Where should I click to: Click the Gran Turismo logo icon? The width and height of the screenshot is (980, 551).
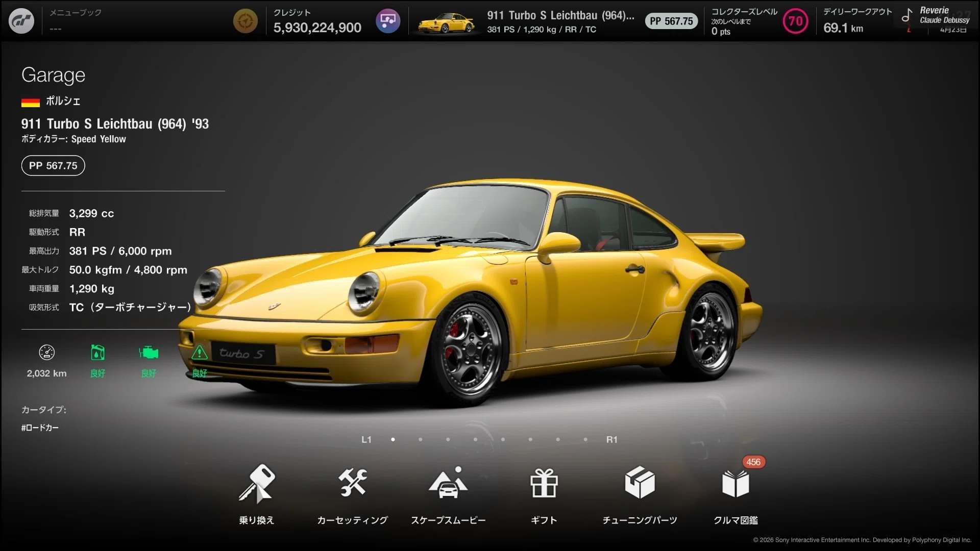pos(21,21)
